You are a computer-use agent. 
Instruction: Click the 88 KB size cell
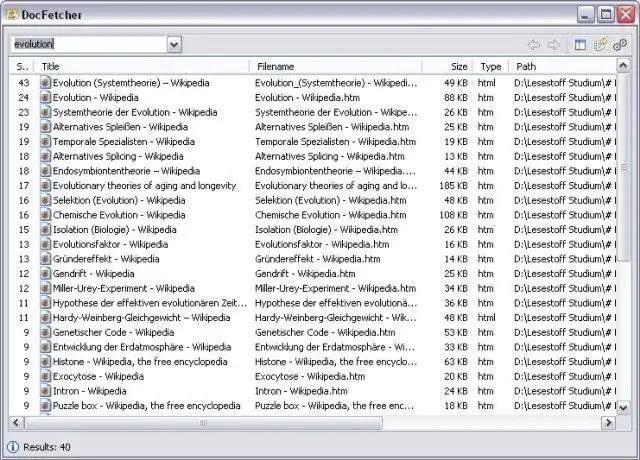pyautogui.click(x=456, y=98)
